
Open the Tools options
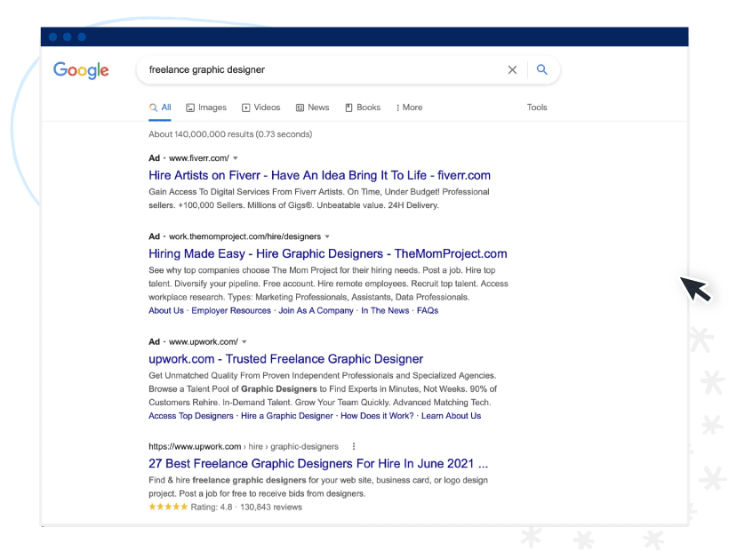tap(536, 108)
